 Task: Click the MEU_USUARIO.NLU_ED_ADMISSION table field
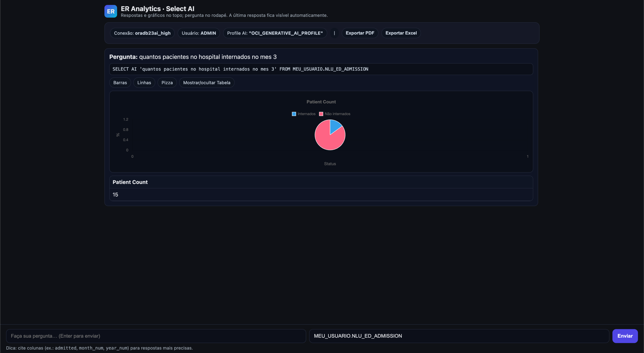coord(459,336)
